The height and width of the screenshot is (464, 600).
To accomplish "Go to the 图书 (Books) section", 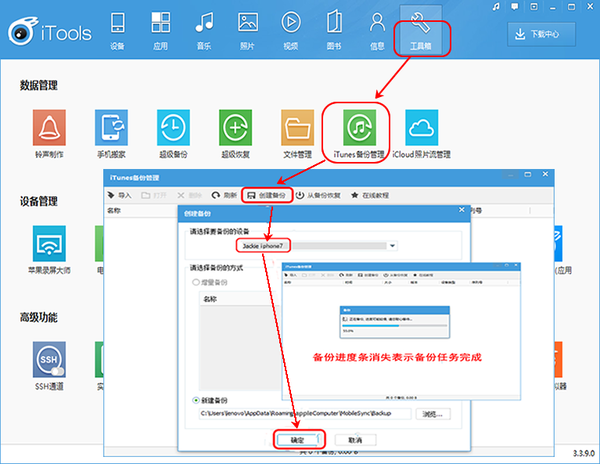I will [x=334, y=31].
